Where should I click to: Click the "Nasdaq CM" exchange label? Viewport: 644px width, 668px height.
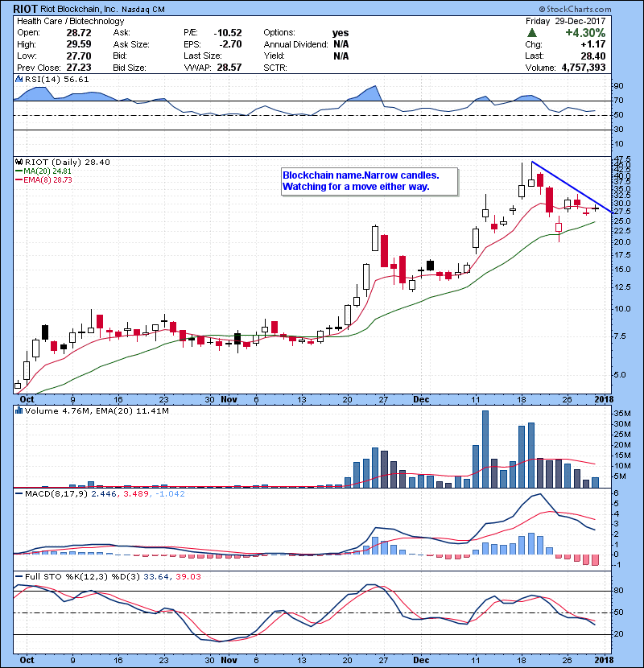pos(143,10)
